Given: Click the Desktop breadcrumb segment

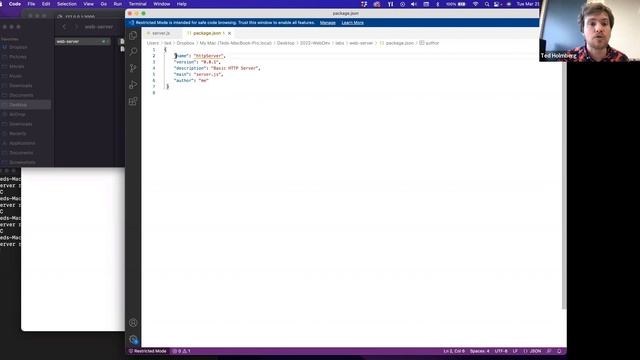Looking at the screenshot, I should (286, 43).
